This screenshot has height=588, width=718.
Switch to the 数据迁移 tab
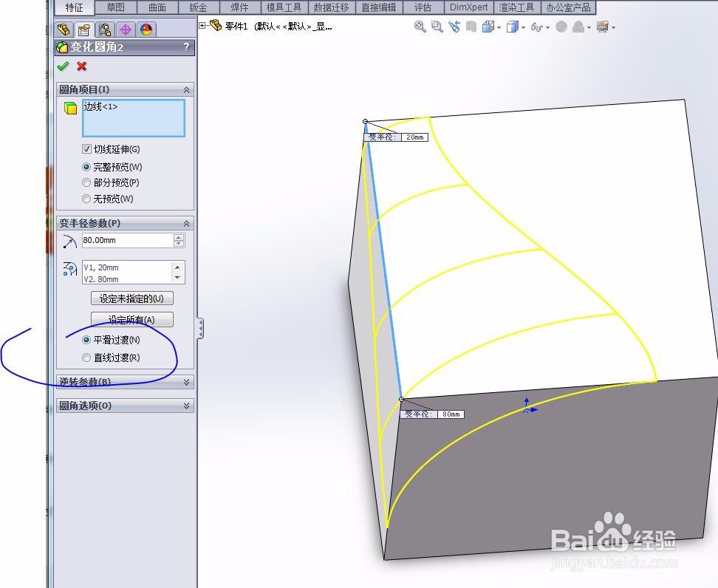click(331, 7)
